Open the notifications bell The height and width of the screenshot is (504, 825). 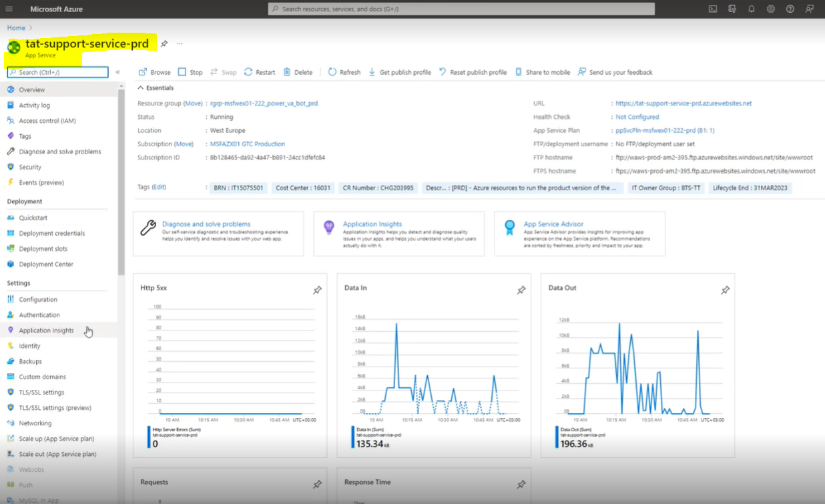[752, 9]
